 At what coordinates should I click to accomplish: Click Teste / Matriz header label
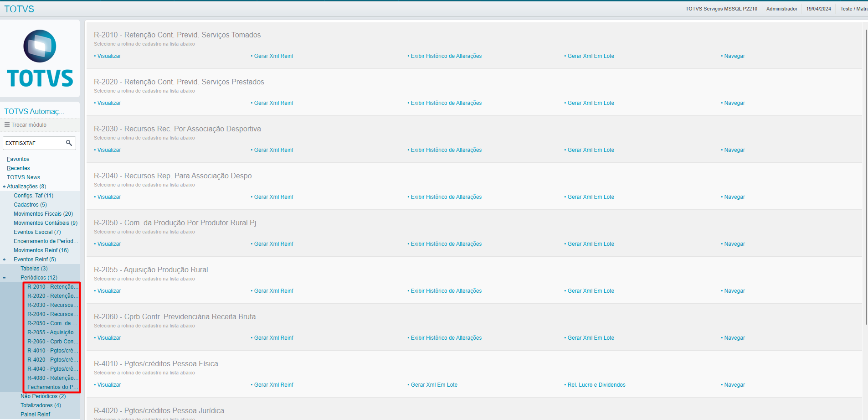click(854, 9)
